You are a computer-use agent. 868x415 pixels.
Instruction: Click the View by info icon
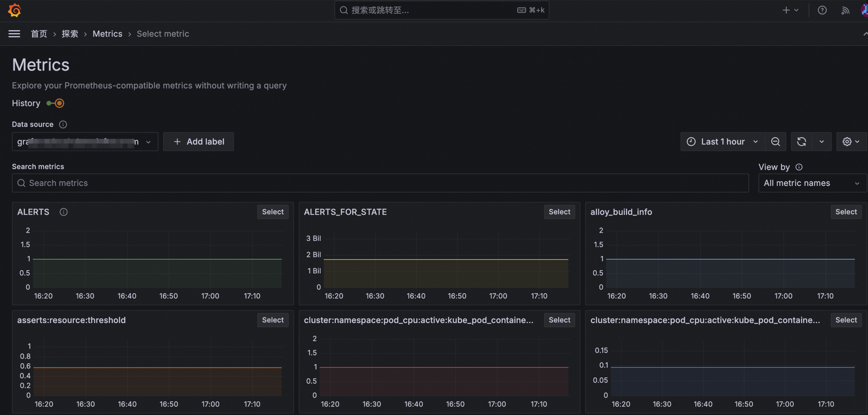799,167
